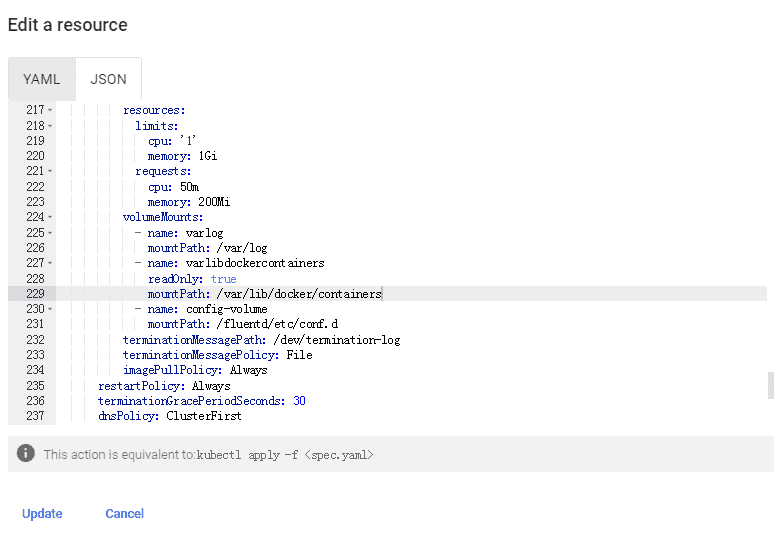Image resolution: width=780 pixels, height=534 pixels.
Task: Click the memory 1Gi value
Action: coord(208,156)
